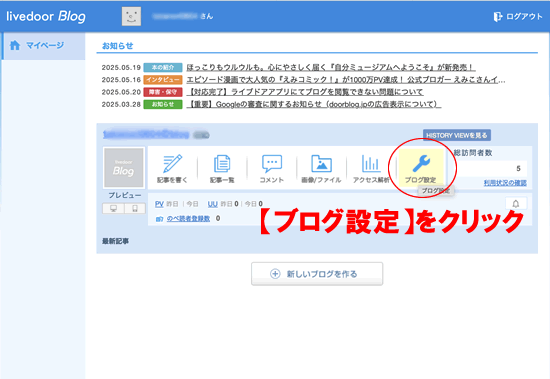Open the UU statistics link
The image size is (550, 379).
[x=213, y=204]
